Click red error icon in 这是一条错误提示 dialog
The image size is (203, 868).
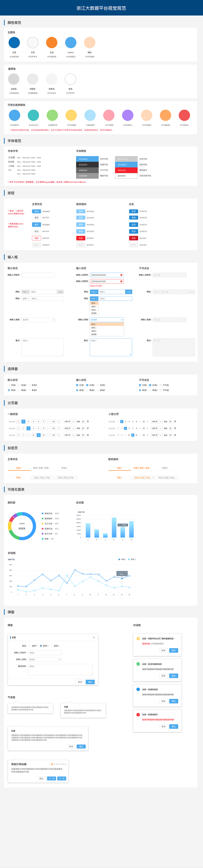tap(138, 715)
